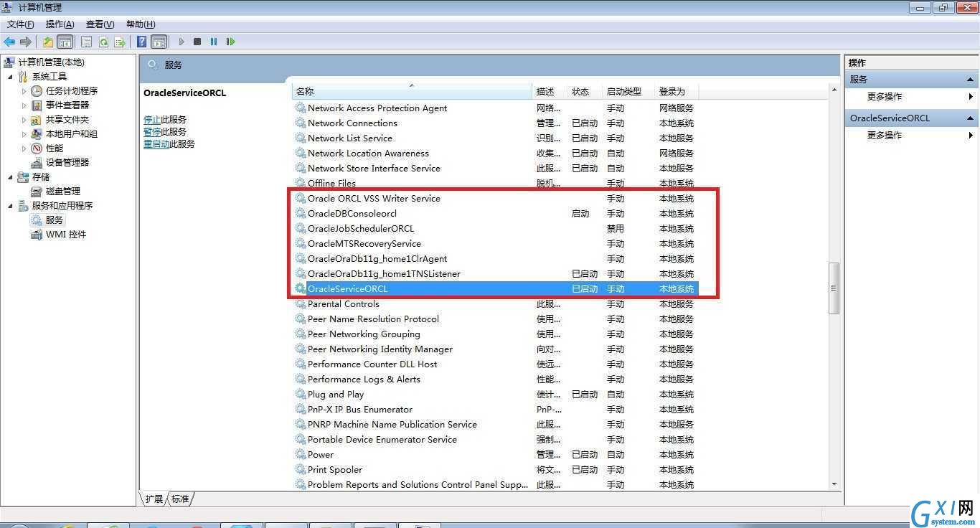Click the Task Scheduler clock icon in the tree
This screenshot has height=528, width=980.
pyautogui.click(x=37, y=90)
